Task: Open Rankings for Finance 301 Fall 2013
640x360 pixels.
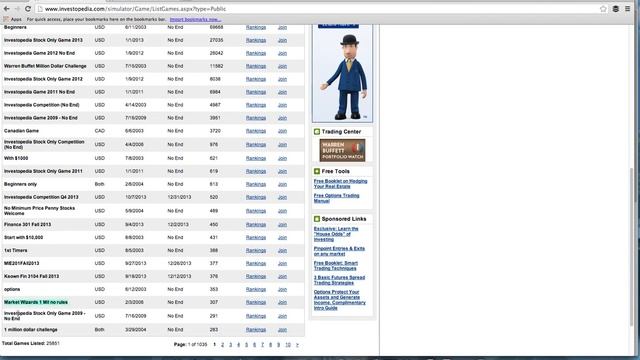Action: tap(256, 224)
